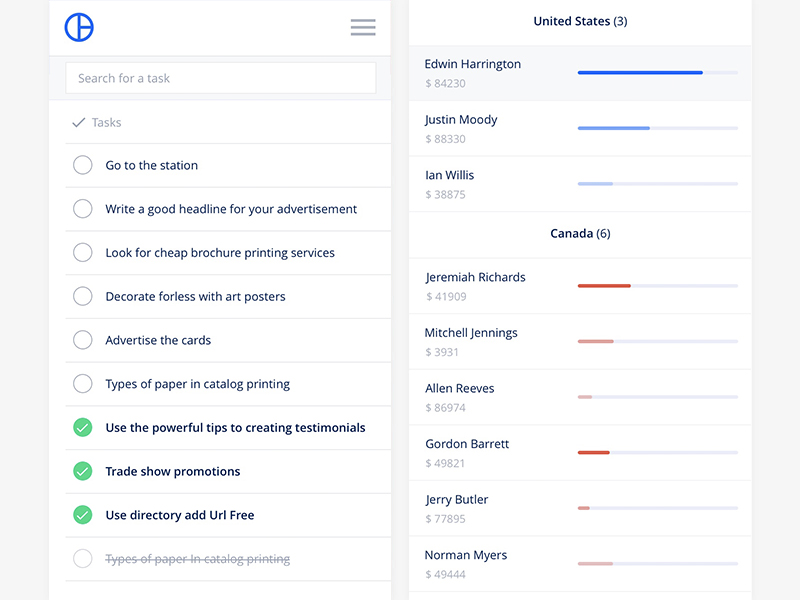Tick the brochure printing services task circle
Viewport: 800px width, 600px height.
pyautogui.click(x=83, y=253)
